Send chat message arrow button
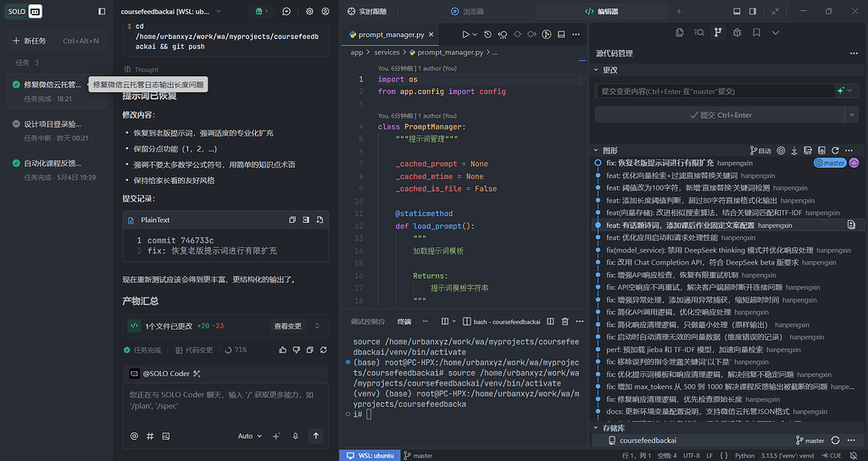Viewport: 868px width, 461px height. 315,436
